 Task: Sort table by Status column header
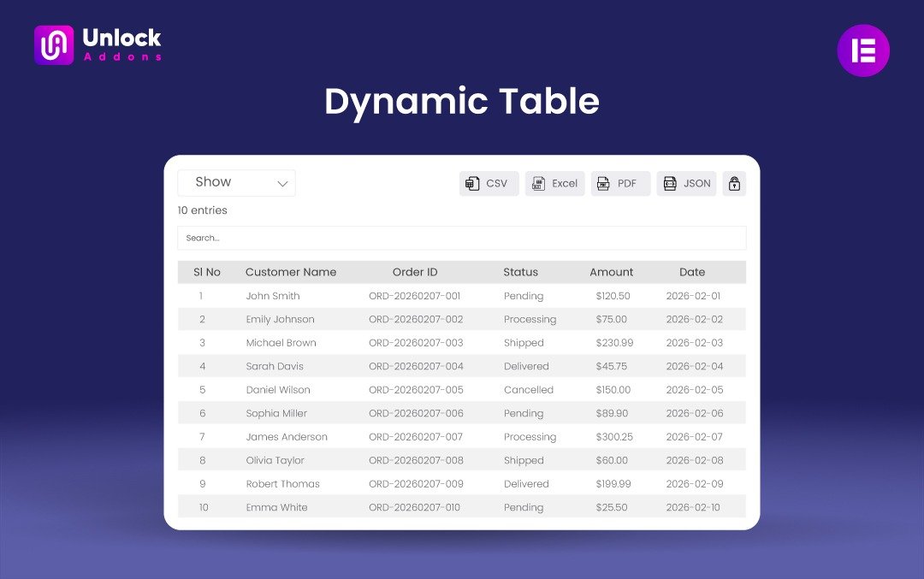520,272
